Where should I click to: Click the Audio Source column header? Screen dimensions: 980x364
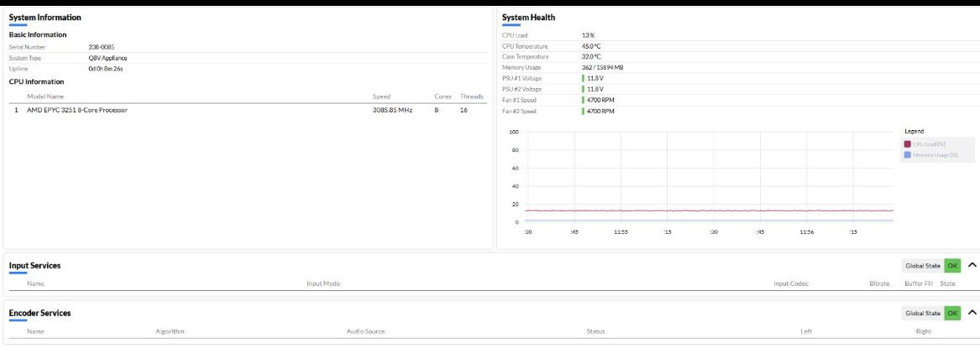click(x=365, y=331)
